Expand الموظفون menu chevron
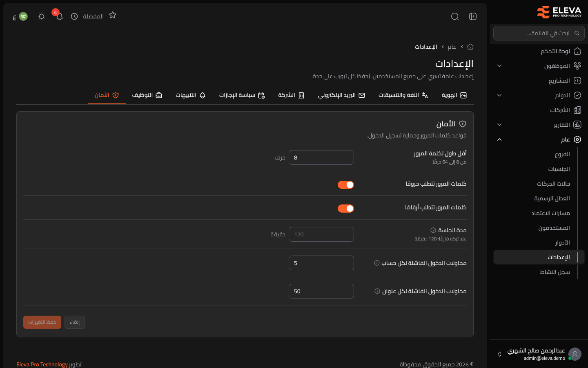Viewport: 588px width, 368px height. click(499, 66)
